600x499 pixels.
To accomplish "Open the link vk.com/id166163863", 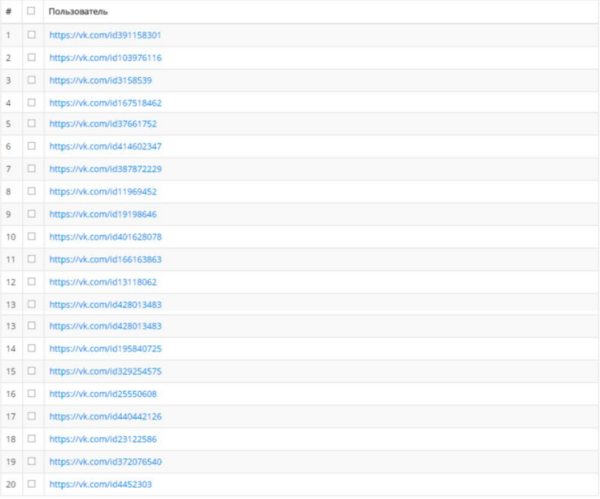I will click(x=105, y=259).
